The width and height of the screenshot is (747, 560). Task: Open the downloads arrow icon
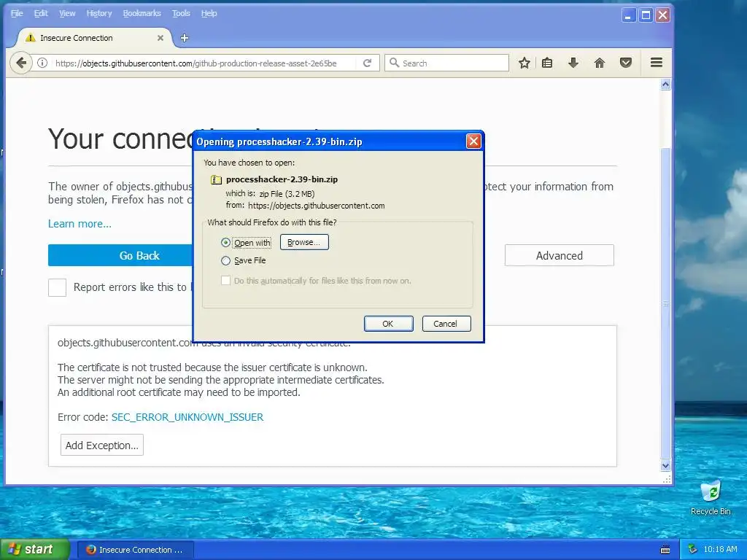click(573, 63)
